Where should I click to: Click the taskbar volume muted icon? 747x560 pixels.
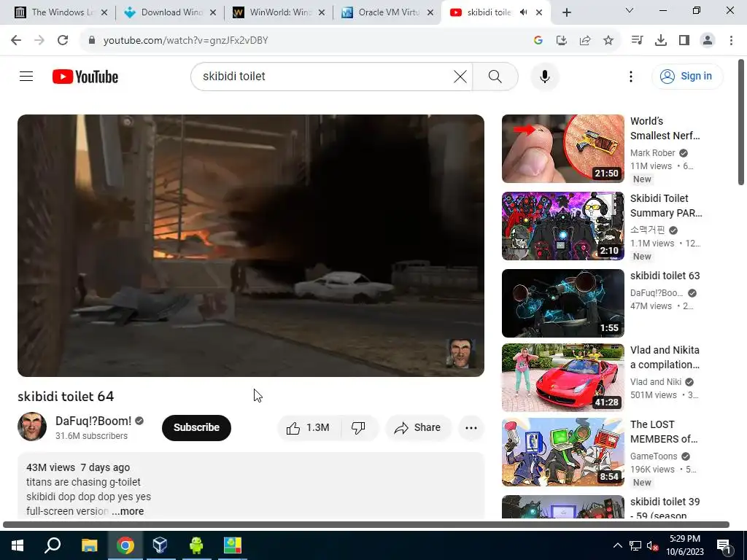coord(652,545)
